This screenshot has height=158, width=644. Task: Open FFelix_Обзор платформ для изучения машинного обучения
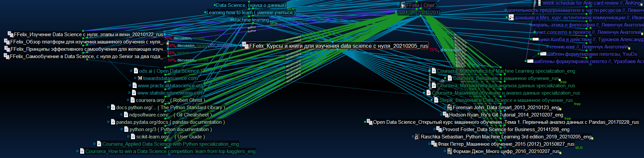(x=86, y=42)
